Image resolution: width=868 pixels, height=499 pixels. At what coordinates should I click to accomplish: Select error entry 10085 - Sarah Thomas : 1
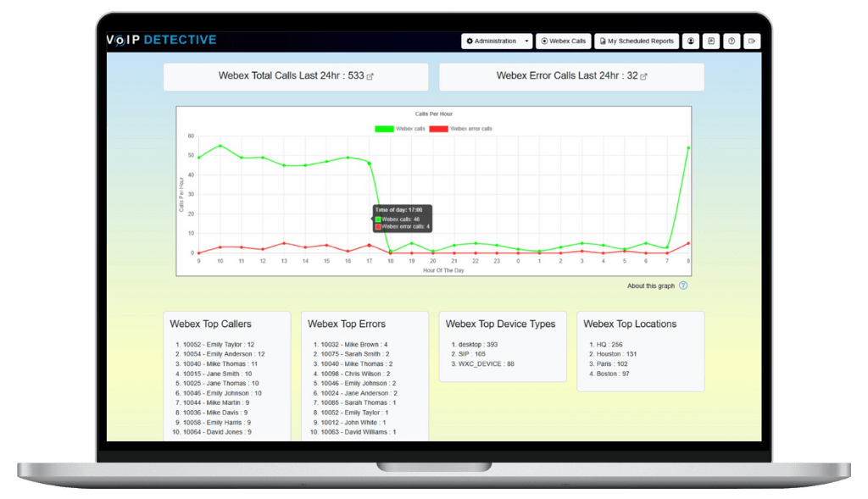pyautogui.click(x=359, y=402)
